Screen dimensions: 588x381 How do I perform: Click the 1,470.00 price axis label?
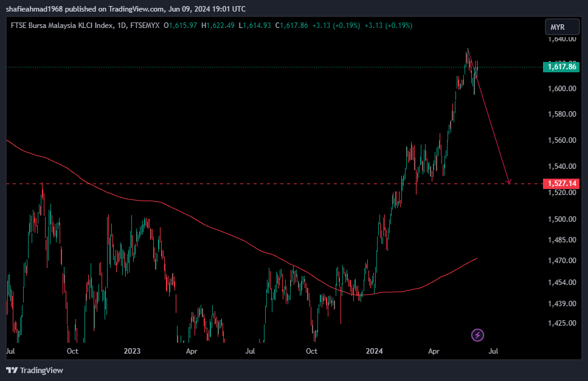(562, 260)
